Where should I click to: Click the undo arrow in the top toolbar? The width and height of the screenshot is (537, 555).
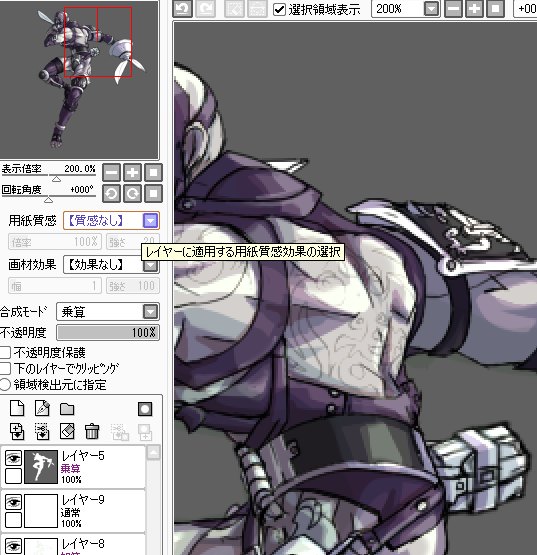[183, 8]
